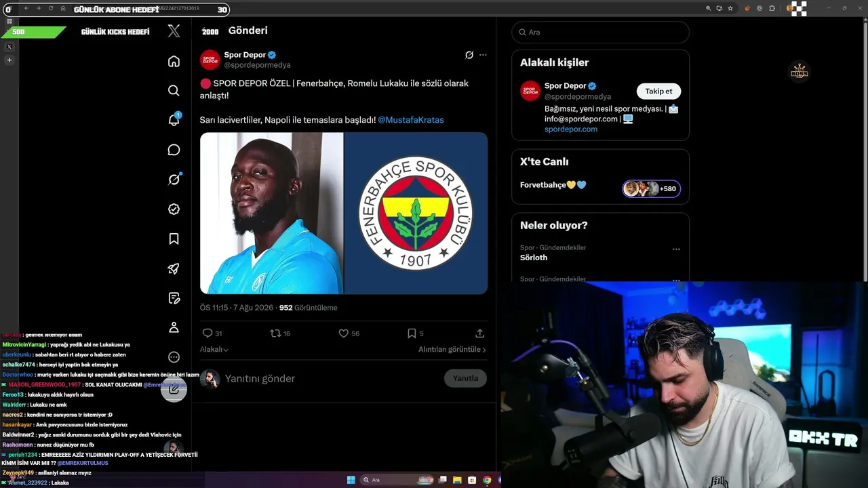Open the Profile person icon in sidebar
The height and width of the screenshot is (488, 868).
[174, 327]
